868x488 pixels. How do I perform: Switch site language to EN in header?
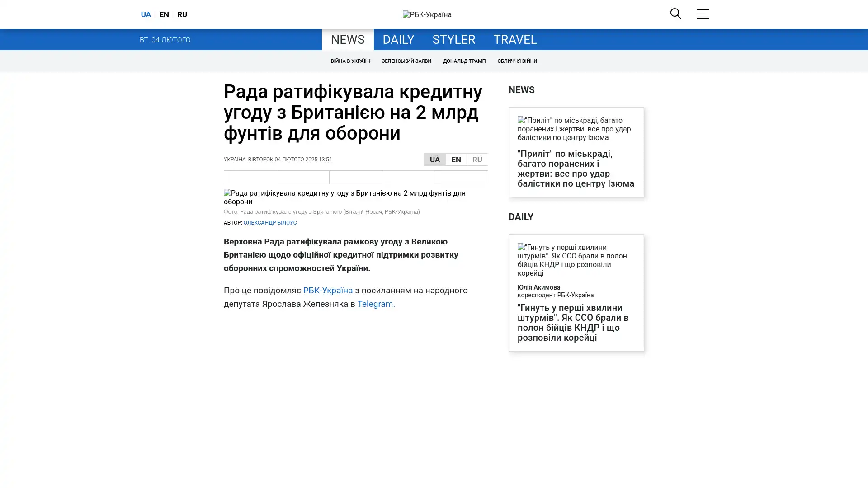[x=164, y=14]
